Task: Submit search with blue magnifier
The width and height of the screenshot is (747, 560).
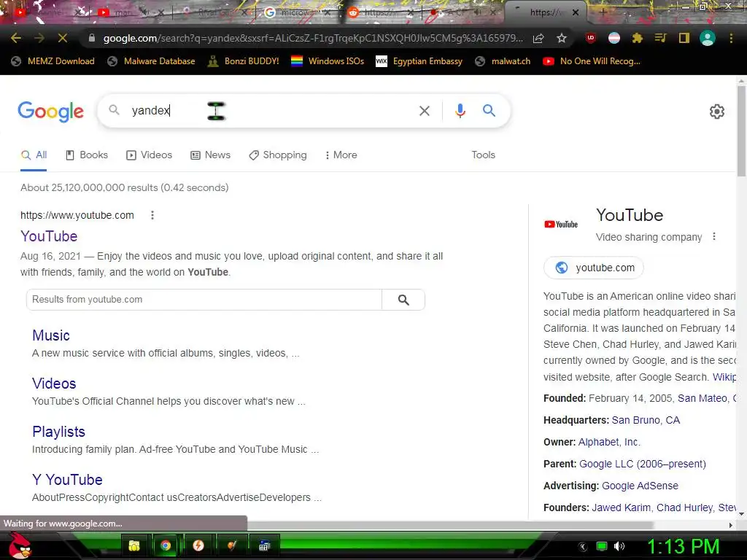Action: click(489, 111)
